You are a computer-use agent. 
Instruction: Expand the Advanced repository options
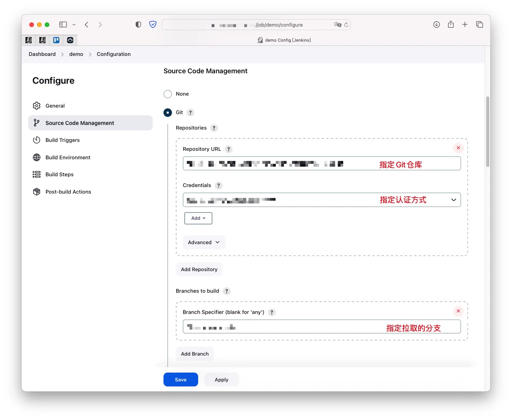pos(204,243)
